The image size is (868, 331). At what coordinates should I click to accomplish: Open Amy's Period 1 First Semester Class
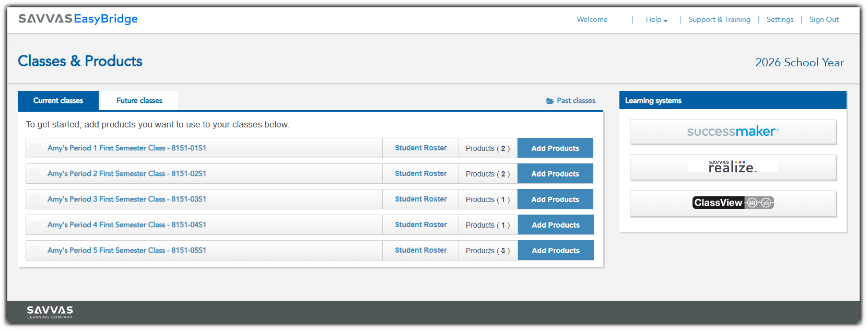tap(127, 148)
